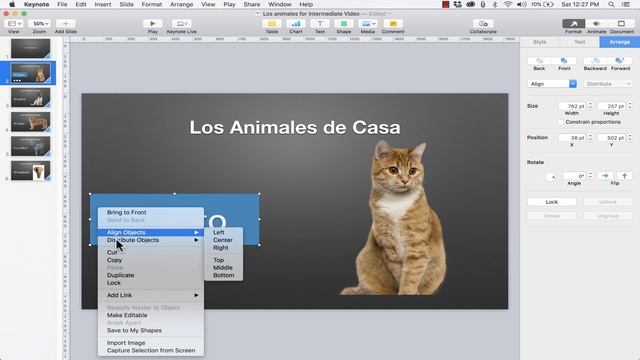Open the Align dropdown in inspector

point(552,84)
